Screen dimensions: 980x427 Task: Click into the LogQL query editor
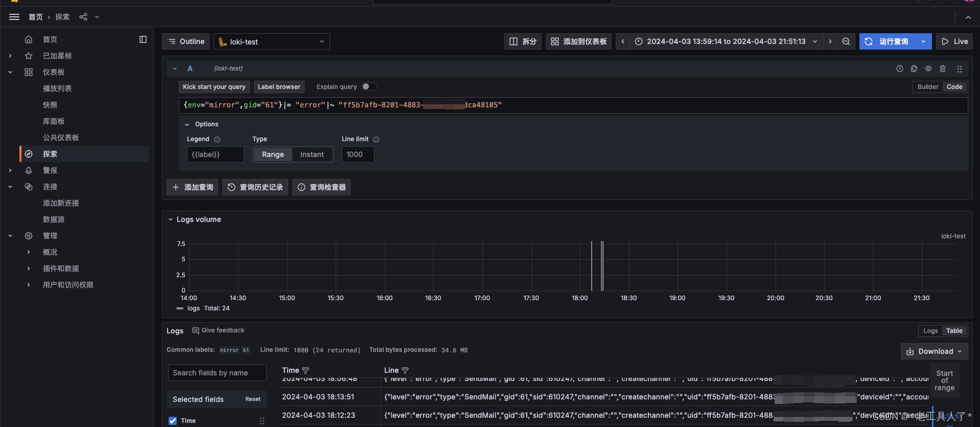coord(573,105)
